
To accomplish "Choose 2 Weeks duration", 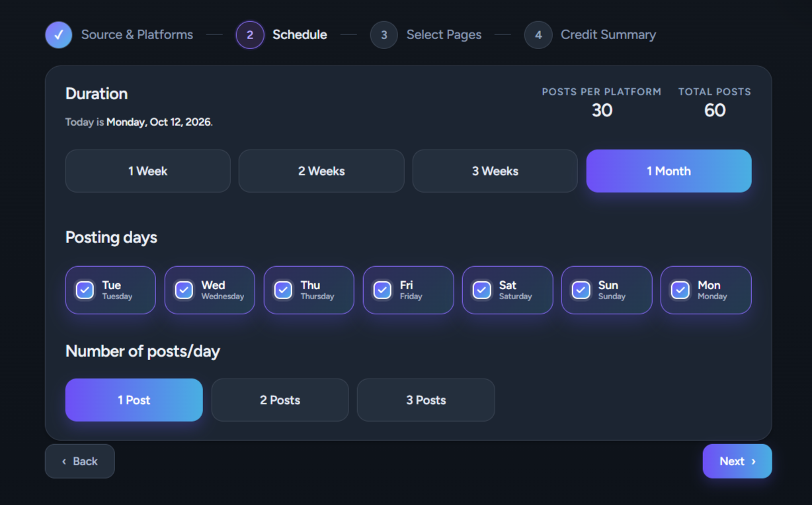I will (321, 171).
